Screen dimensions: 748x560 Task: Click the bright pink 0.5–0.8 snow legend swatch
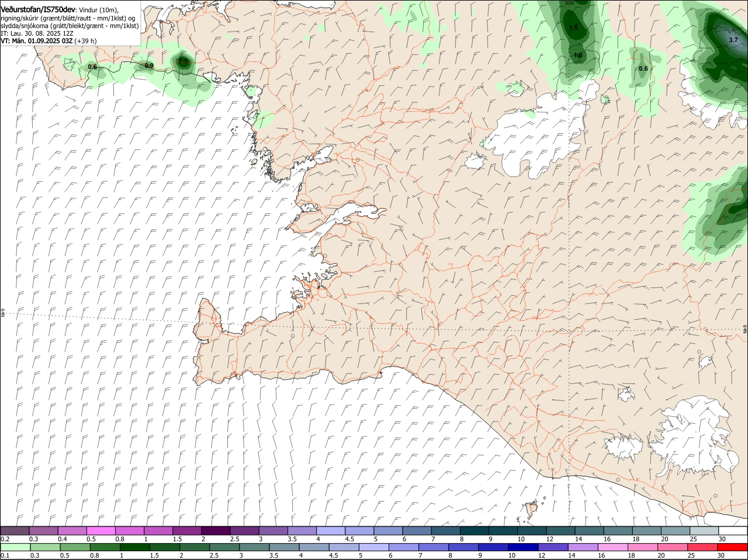[101, 530]
